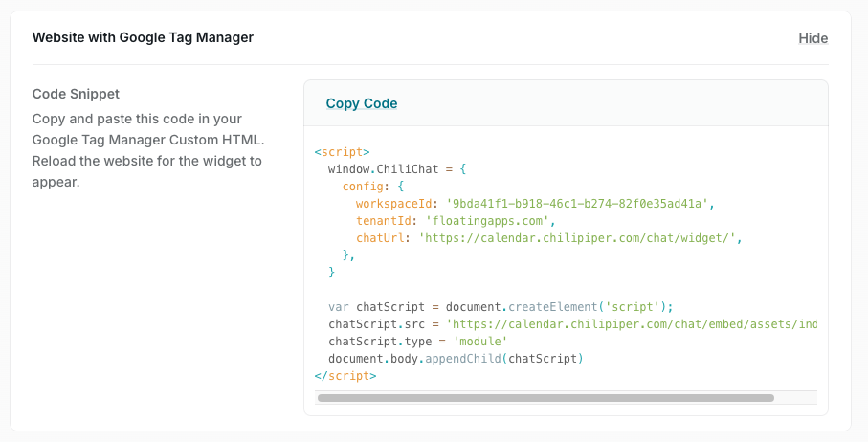Image resolution: width=868 pixels, height=442 pixels.
Task: Click the chatUrl value string
Action: pos(577,238)
